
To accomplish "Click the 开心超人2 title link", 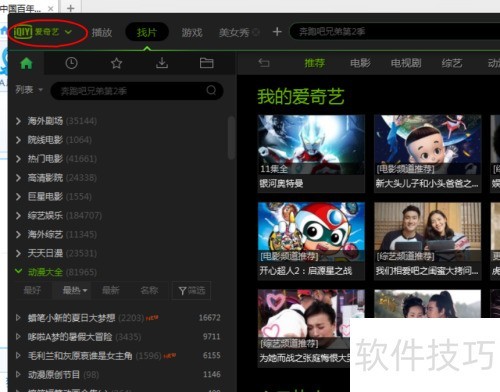I will [x=306, y=271].
